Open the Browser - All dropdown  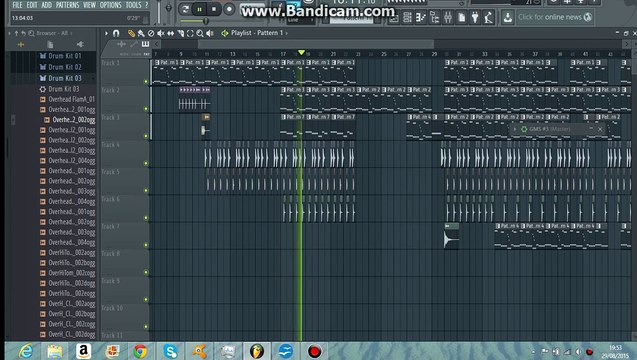(x=54, y=33)
